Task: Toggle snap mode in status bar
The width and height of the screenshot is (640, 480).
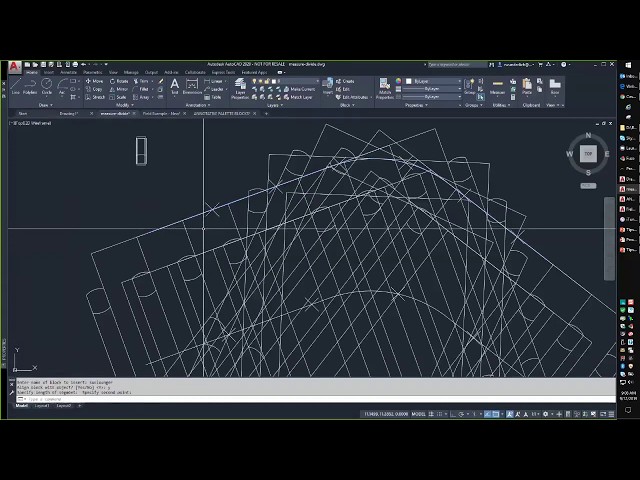Action: (440, 414)
